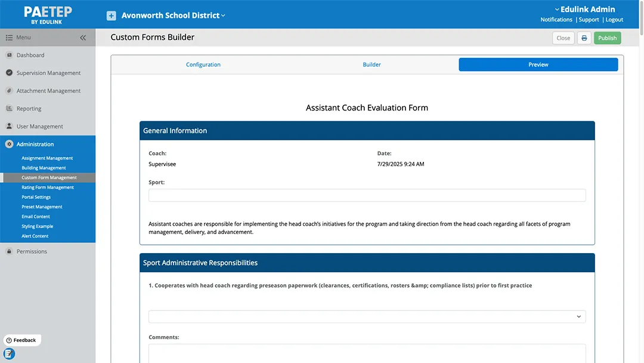Open Attachment Management in the sidebar
This screenshot has width=644, height=363.
click(48, 91)
